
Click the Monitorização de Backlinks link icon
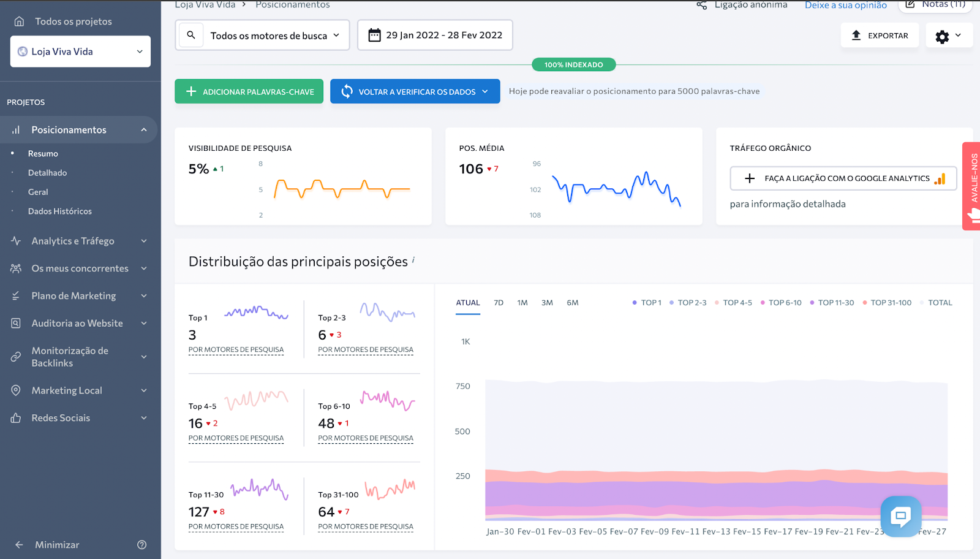tap(16, 357)
